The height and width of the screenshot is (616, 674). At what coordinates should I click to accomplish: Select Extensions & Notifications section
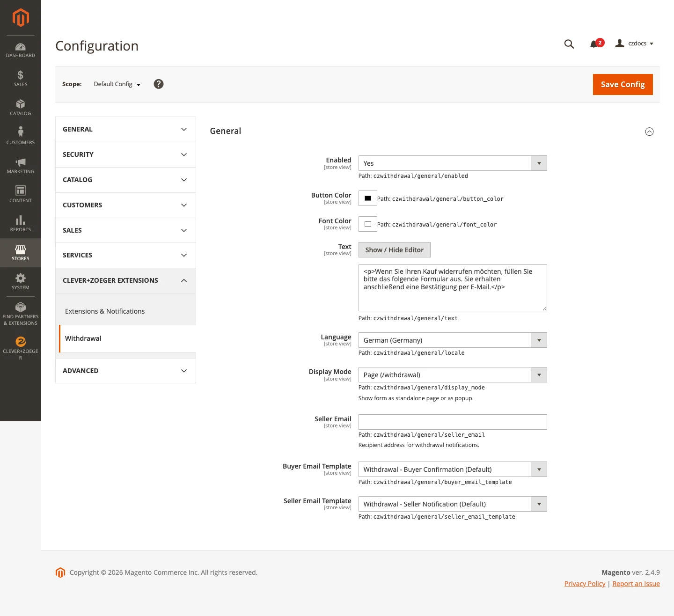pos(127,311)
